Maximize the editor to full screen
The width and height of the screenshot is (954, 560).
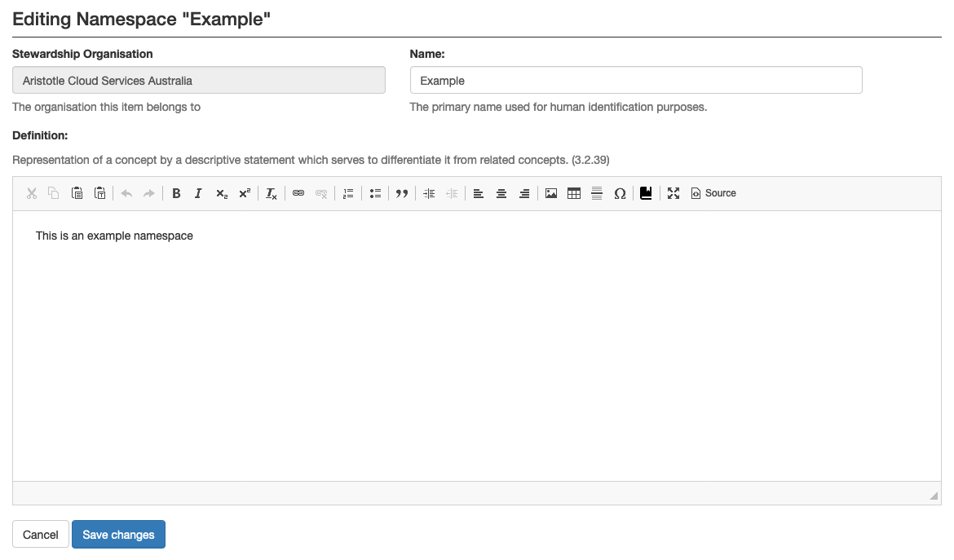click(674, 194)
